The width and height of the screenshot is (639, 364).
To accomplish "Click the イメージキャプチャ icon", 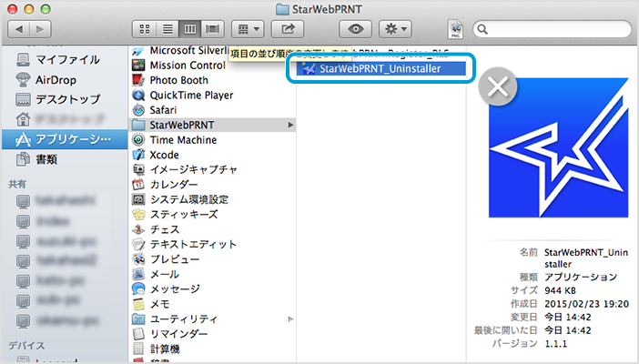I will click(x=138, y=169).
